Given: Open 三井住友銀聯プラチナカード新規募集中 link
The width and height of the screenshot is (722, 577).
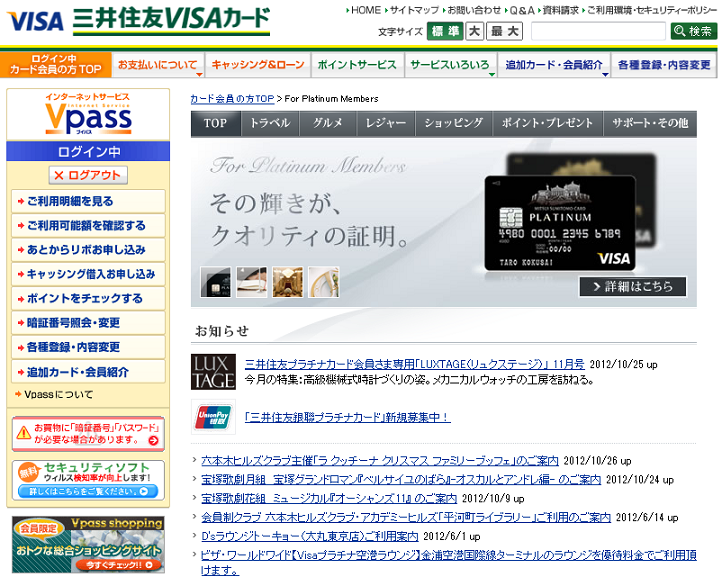Looking at the screenshot, I should [348, 417].
